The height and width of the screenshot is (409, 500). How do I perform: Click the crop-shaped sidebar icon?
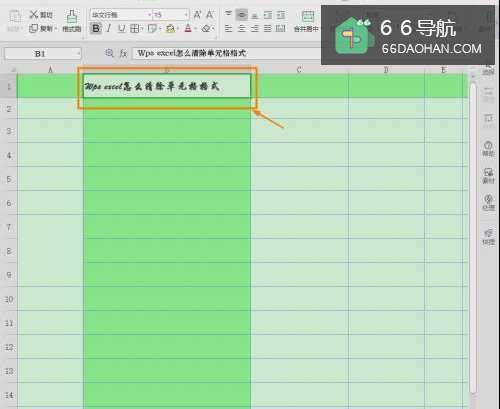[x=488, y=118]
